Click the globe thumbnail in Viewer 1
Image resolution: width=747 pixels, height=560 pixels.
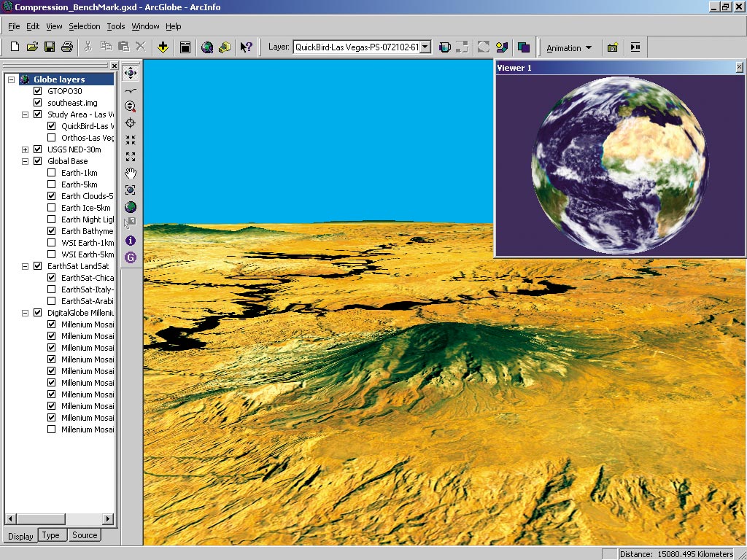click(620, 164)
